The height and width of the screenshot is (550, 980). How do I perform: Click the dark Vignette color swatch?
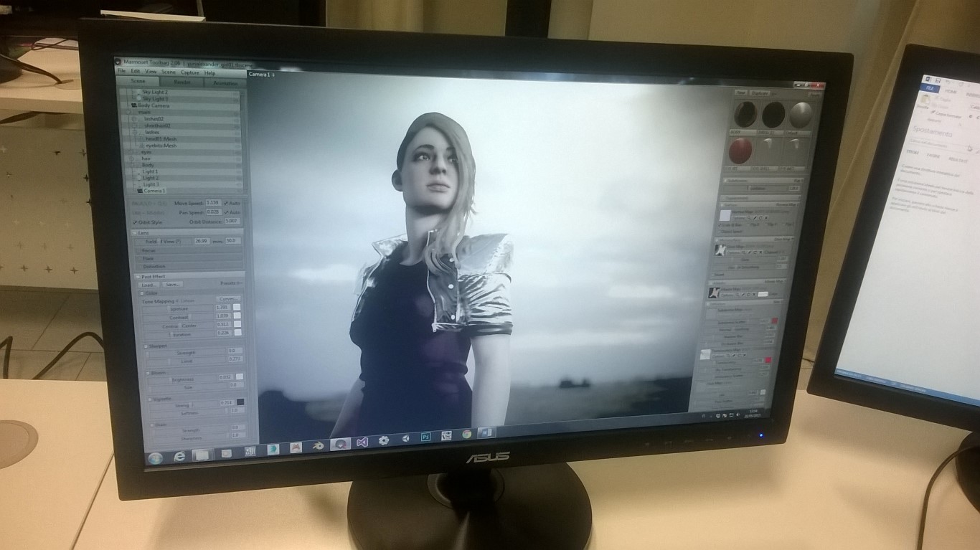point(240,402)
